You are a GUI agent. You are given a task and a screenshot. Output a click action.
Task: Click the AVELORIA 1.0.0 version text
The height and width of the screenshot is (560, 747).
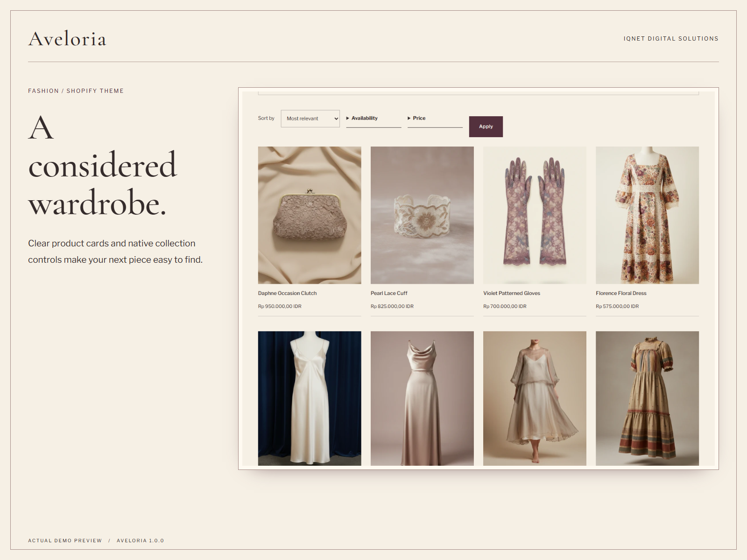[140, 540]
